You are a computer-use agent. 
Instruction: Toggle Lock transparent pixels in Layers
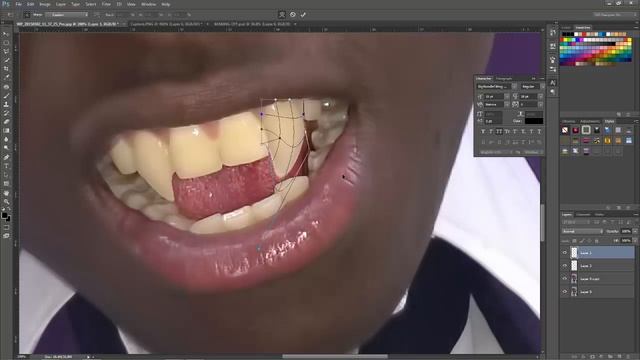click(574, 241)
